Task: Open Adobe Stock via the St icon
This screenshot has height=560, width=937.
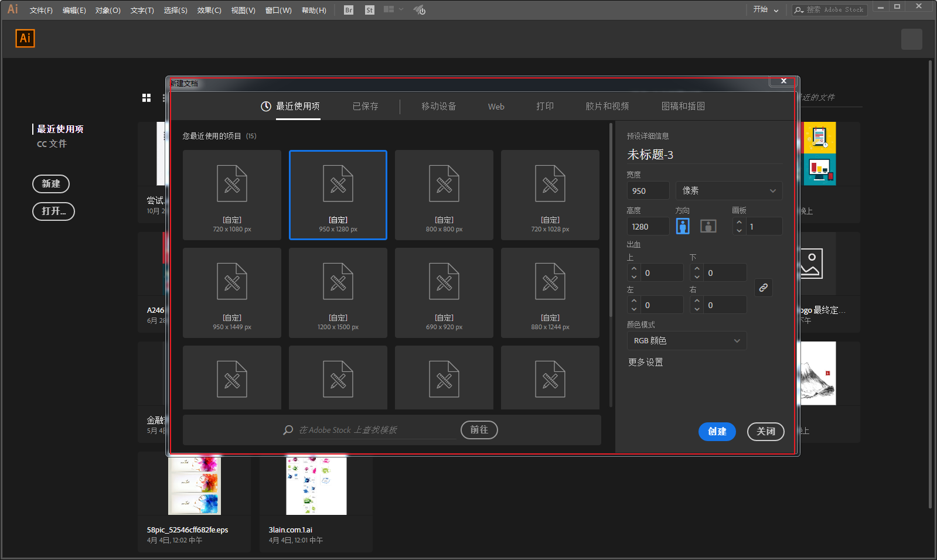Action: click(369, 10)
